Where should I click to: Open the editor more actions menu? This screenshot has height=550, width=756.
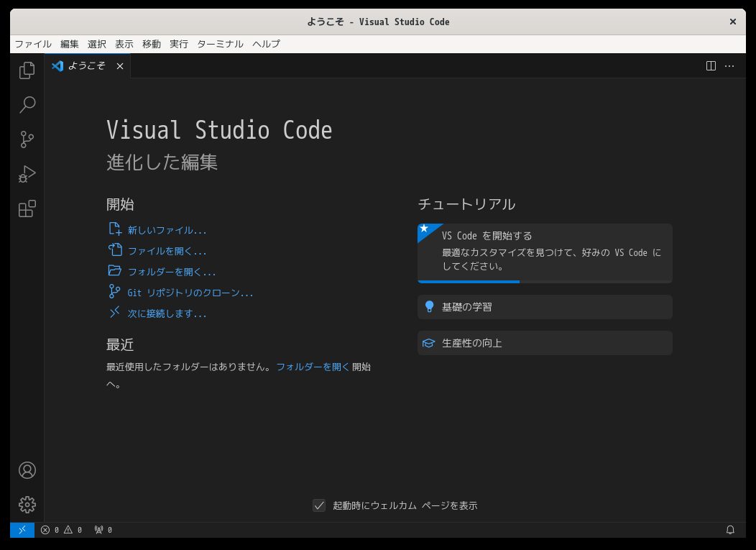pos(729,66)
